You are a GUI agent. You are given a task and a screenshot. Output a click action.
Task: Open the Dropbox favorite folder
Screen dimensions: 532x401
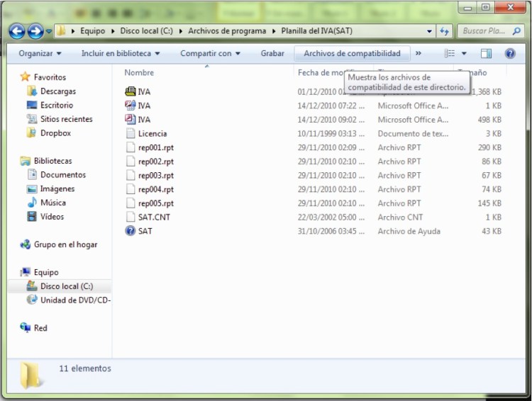point(55,133)
